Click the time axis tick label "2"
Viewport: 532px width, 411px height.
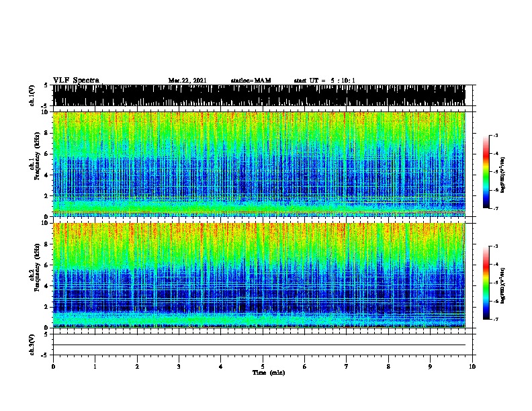137,367
